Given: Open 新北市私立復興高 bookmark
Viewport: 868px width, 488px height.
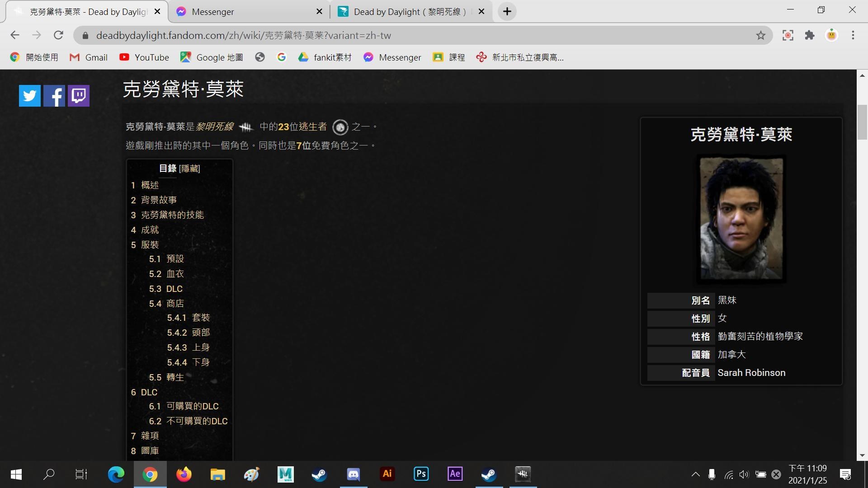Looking at the screenshot, I should click(x=520, y=57).
